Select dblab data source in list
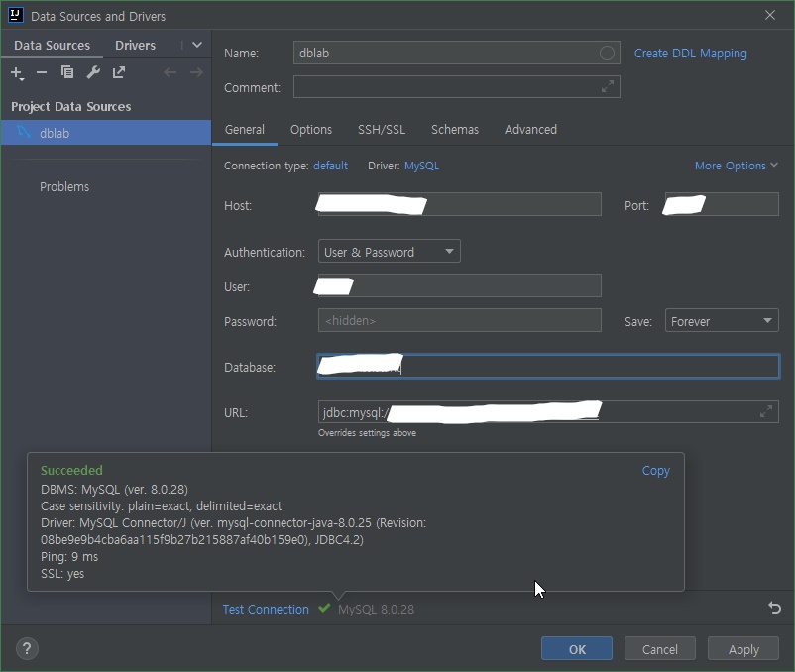 coord(55,133)
